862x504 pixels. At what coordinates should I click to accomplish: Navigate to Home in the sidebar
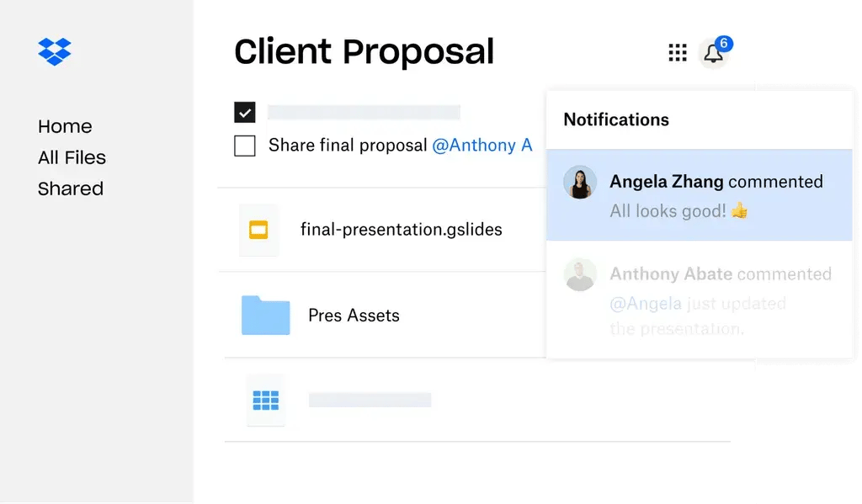[x=65, y=126]
